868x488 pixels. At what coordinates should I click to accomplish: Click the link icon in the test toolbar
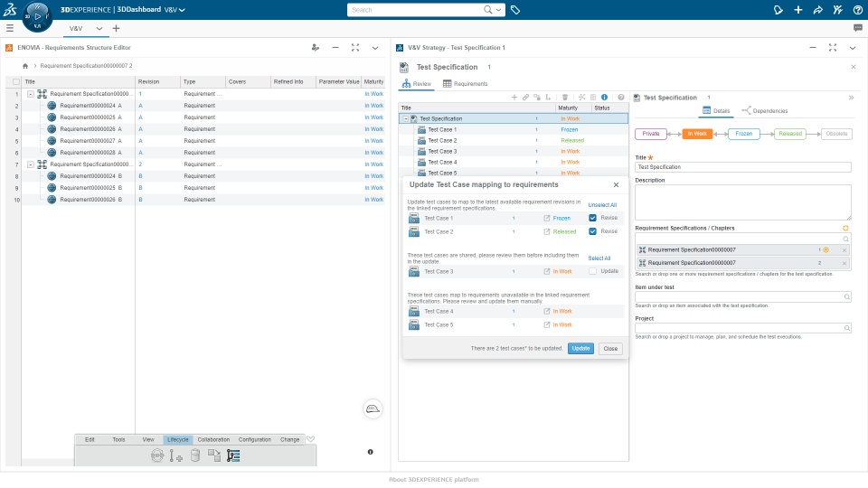click(525, 97)
